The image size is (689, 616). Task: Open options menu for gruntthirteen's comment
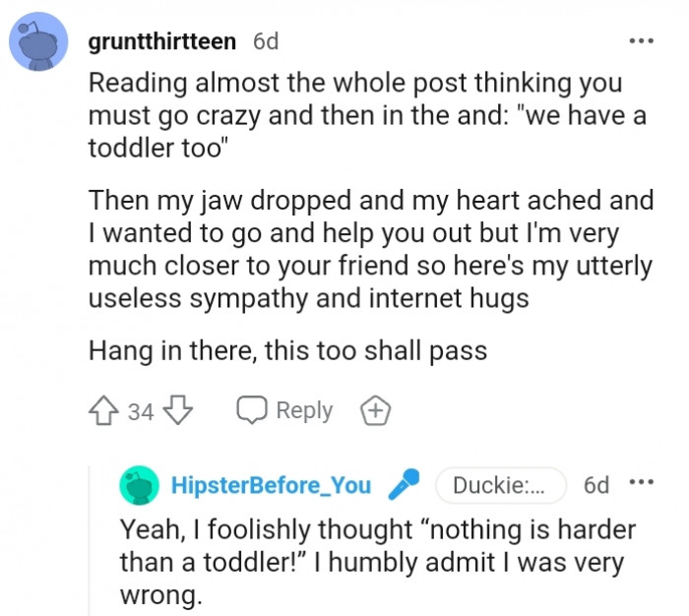[641, 41]
